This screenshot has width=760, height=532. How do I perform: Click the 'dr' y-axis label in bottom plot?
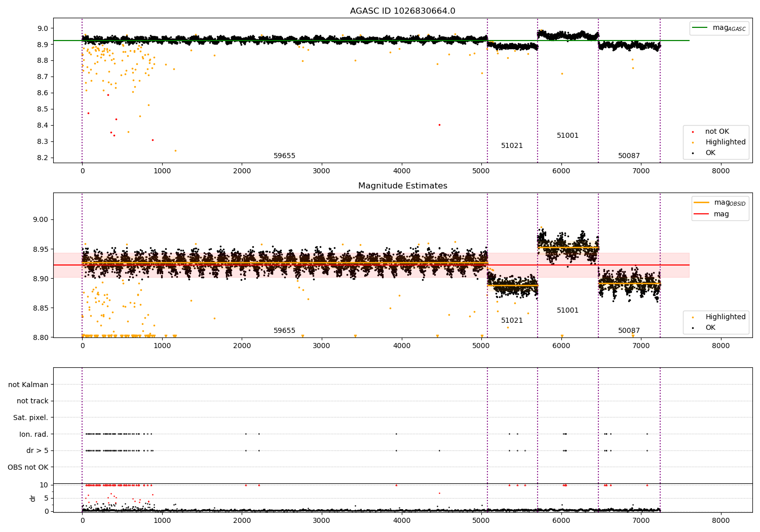33,498
